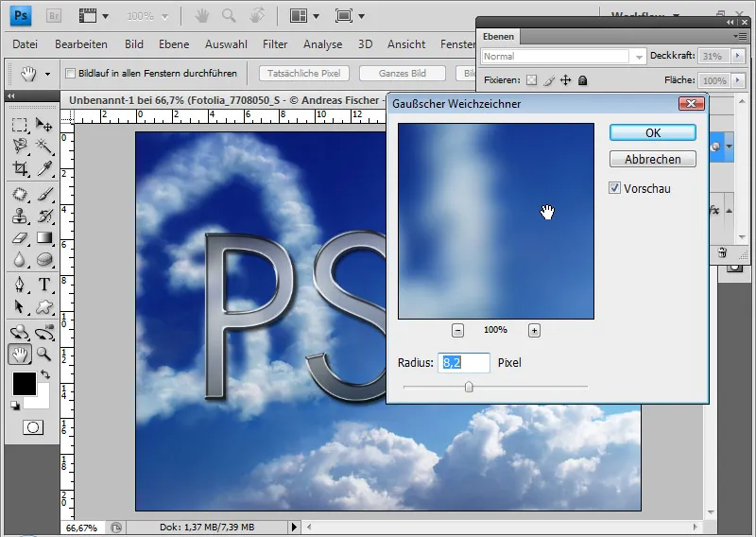Select the 3D Rotate tool

click(19, 332)
